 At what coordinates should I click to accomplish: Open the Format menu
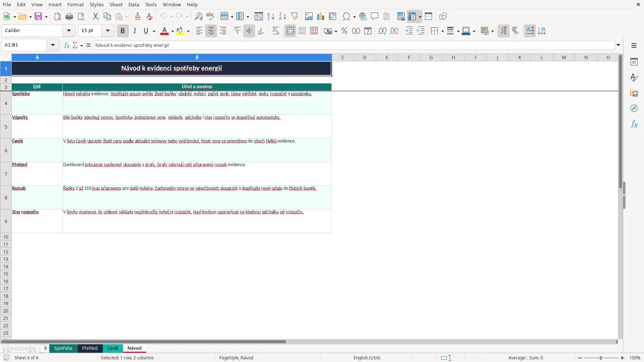[x=76, y=4]
